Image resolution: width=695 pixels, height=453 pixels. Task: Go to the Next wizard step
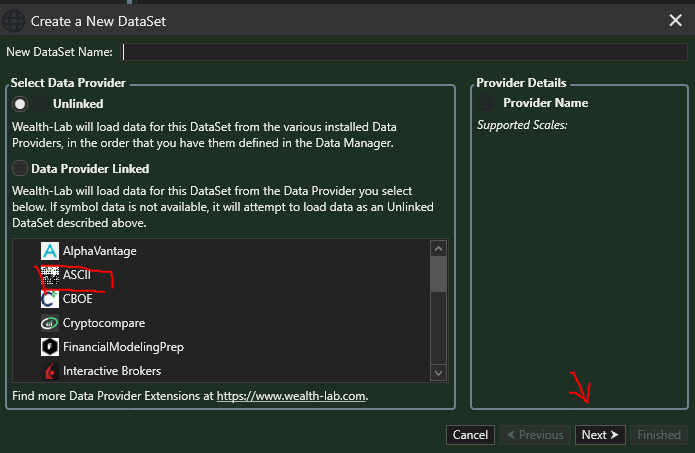(x=600, y=435)
